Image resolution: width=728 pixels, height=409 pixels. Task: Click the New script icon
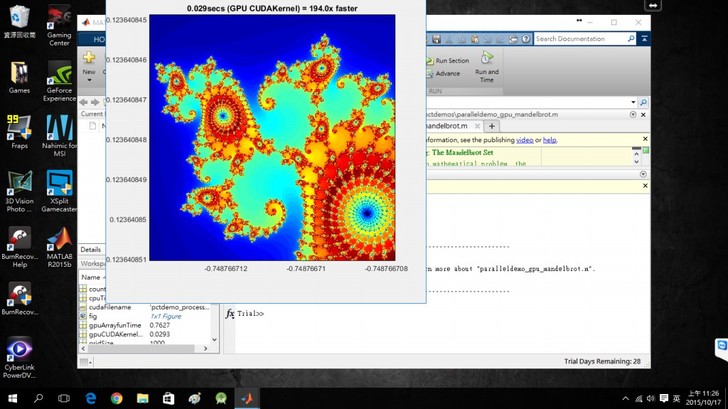point(89,59)
